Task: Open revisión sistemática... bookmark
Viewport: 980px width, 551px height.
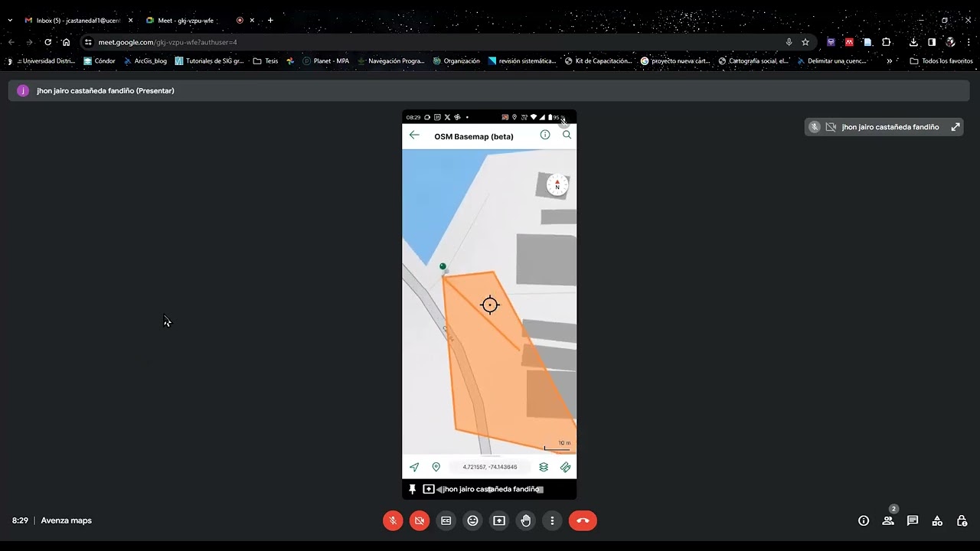Action: tap(522, 61)
